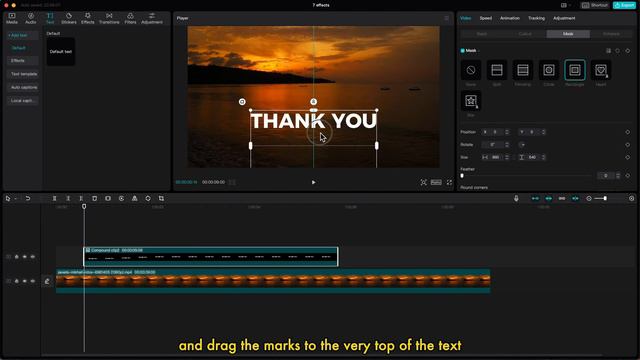Open the layout dropdown in the title bar
This screenshot has height=360, width=640.
[x=565, y=5]
